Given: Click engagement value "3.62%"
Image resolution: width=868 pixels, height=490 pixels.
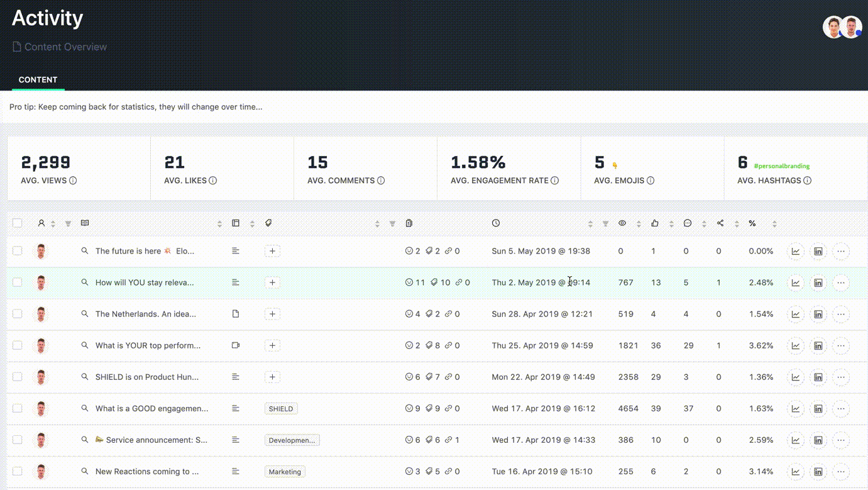Looking at the screenshot, I should coord(761,345).
